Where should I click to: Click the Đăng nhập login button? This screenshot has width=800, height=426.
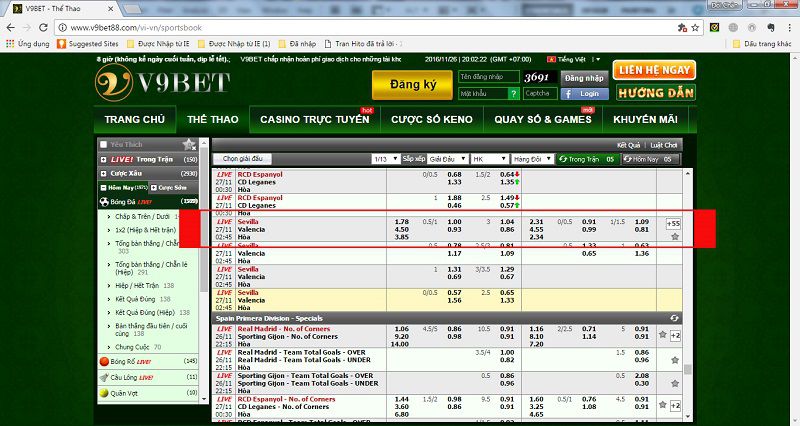584,78
